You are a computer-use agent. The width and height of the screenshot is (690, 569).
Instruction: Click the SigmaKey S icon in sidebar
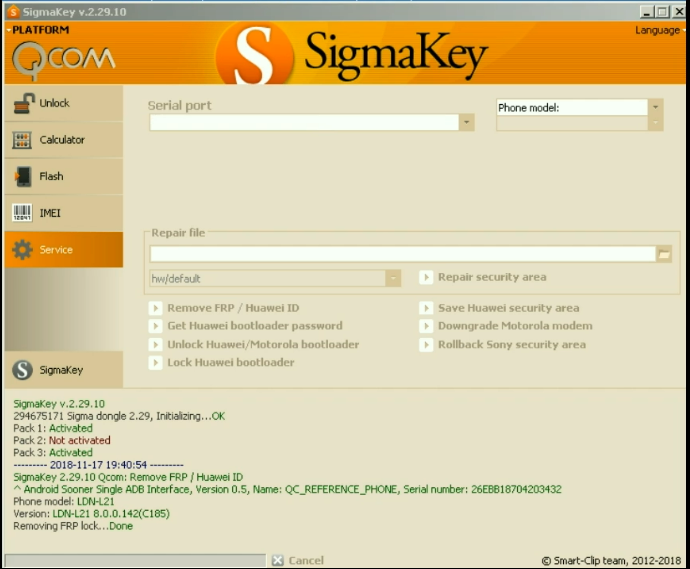(x=22, y=370)
